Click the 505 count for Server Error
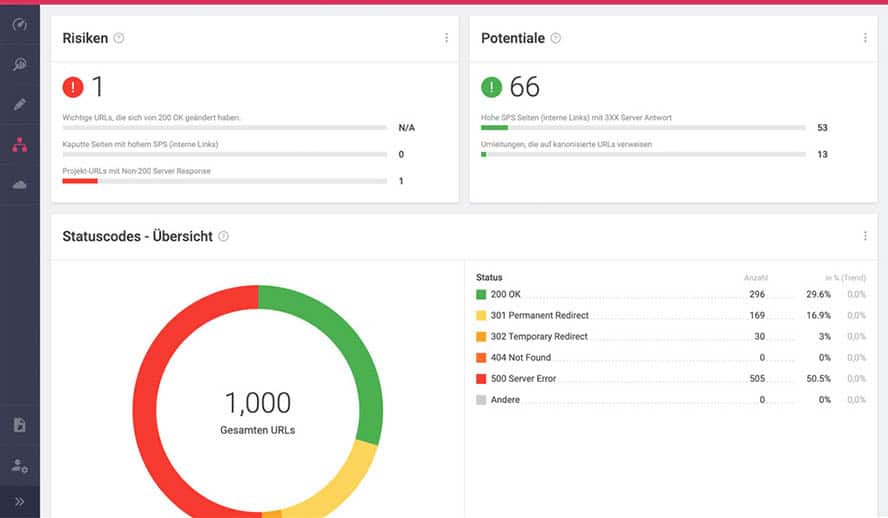888x518 pixels. tap(757, 379)
